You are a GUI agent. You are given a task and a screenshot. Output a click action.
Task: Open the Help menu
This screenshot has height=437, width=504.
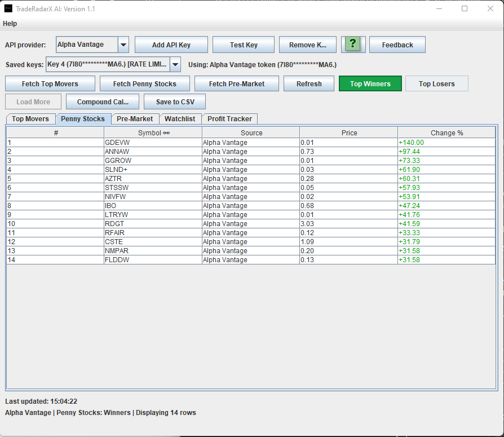tap(10, 24)
